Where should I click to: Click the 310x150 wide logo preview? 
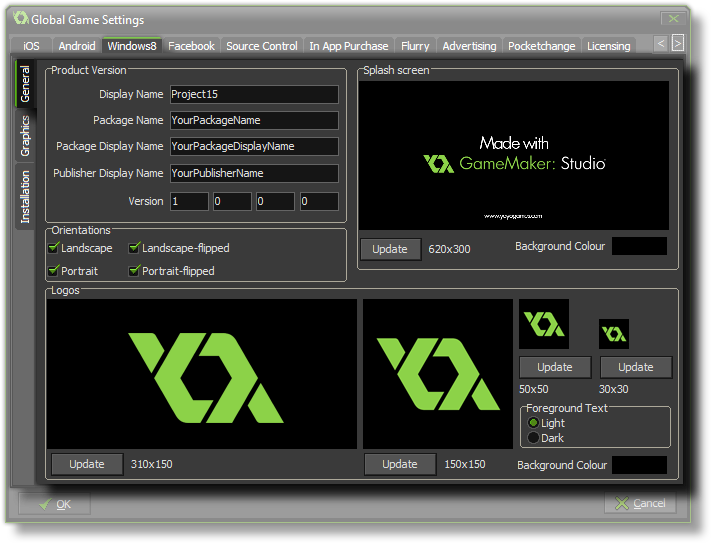coord(202,374)
